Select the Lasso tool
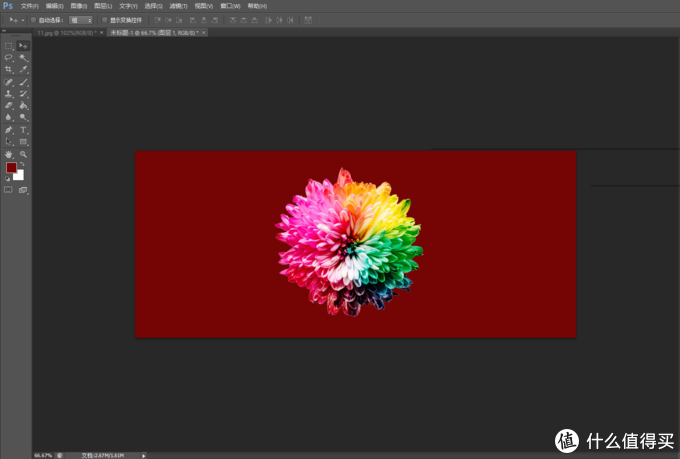Image resolution: width=680 pixels, height=459 pixels. pyautogui.click(x=9, y=58)
